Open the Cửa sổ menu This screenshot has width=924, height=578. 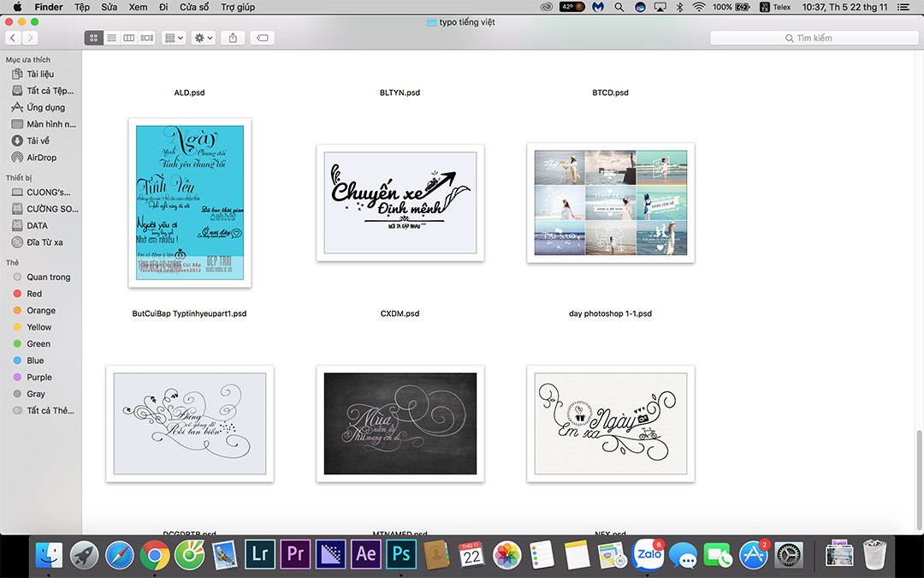194,7
